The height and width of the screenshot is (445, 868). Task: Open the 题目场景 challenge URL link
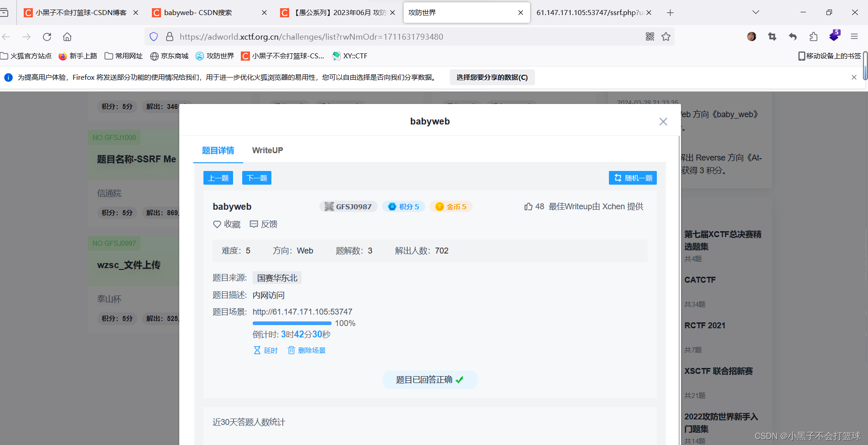[302, 311]
